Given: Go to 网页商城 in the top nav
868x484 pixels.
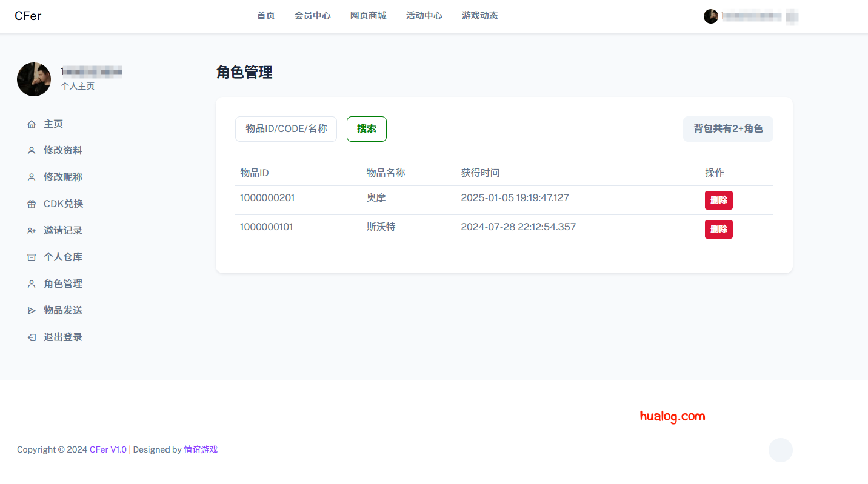Looking at the screenshot, I should click(368, 16).
